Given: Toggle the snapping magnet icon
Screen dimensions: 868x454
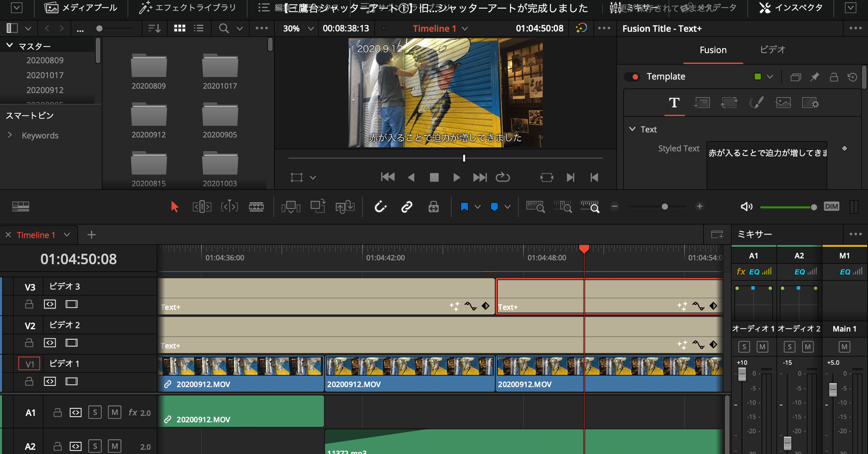Looking at the screenshot, I should (380, 207).
